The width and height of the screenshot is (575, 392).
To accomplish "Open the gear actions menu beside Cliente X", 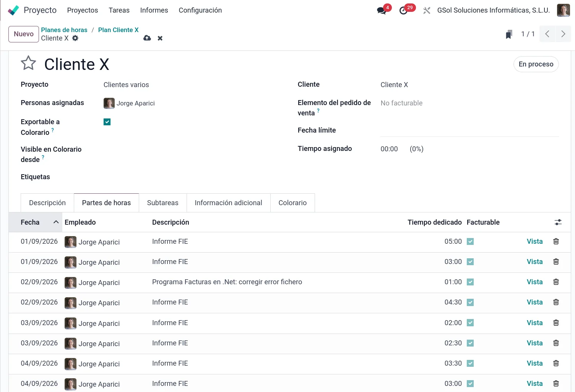I will coord(75,38).
